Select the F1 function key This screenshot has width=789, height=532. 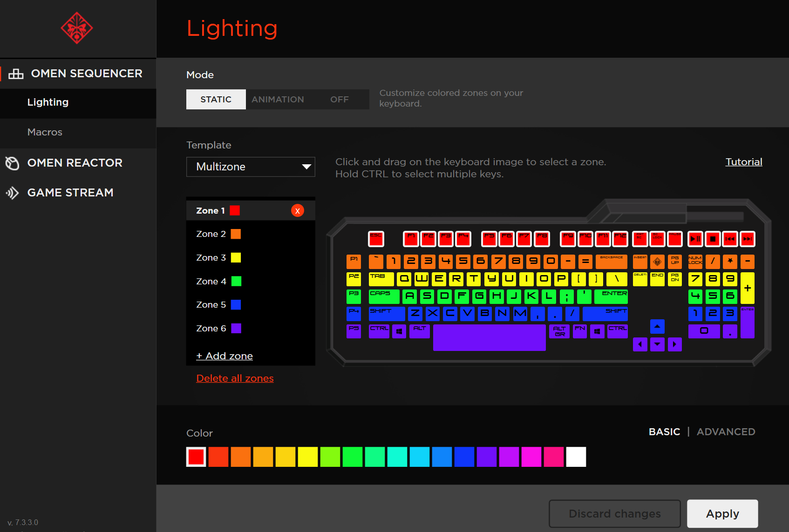411,239
